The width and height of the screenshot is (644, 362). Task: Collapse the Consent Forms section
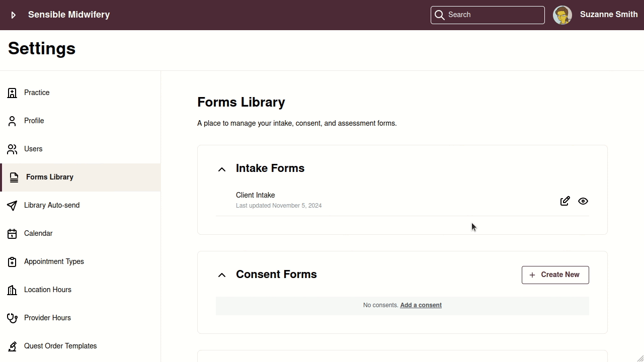[x=222, y=275]
